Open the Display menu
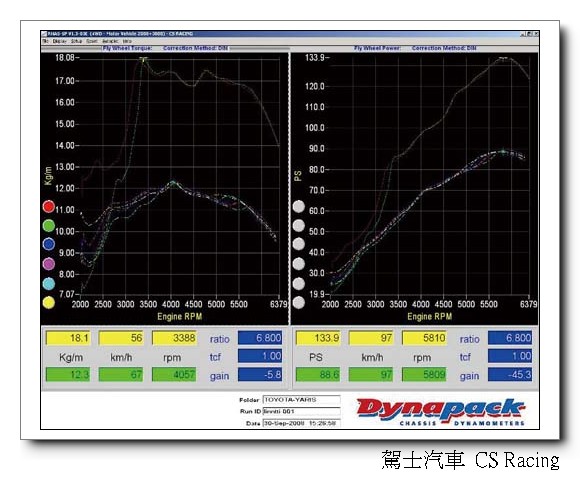This screenshot has height=480, width=580. pos(59,41)
